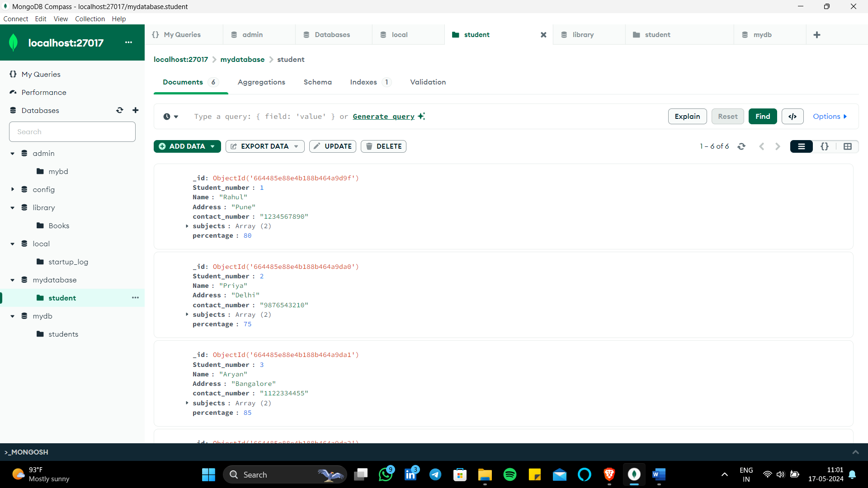Screen dimensions: 868x488
Task: Open the Windows Start menu
Action: tap(208, 474)
